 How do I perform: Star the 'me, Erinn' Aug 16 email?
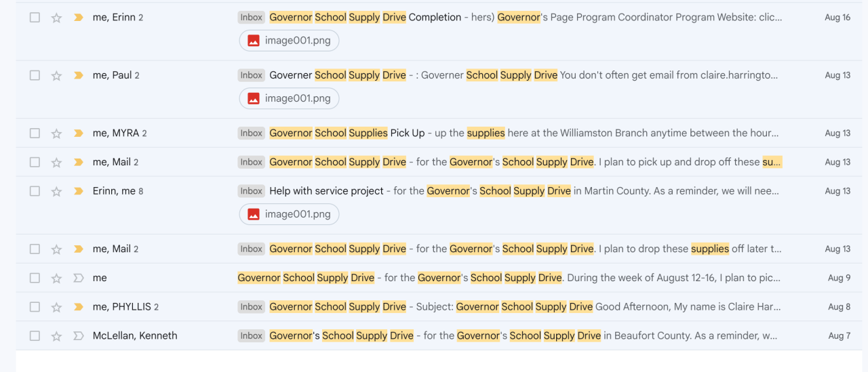pos(57,18)
